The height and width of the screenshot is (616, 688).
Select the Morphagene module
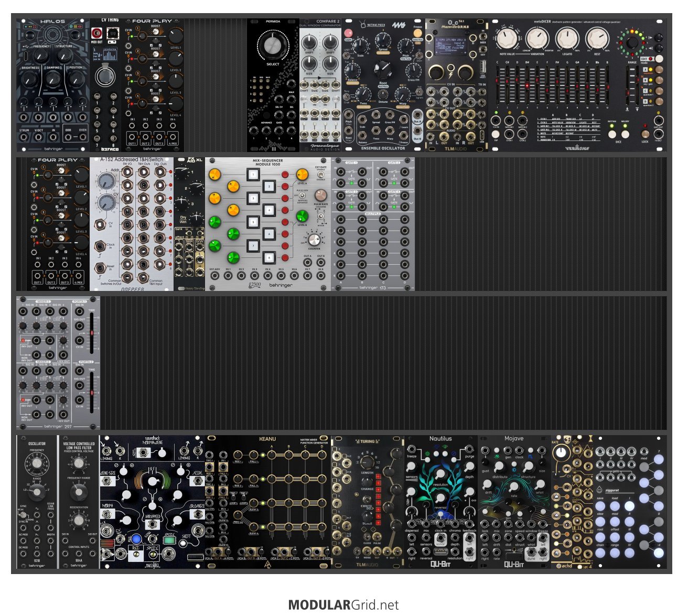pos(153,501)
